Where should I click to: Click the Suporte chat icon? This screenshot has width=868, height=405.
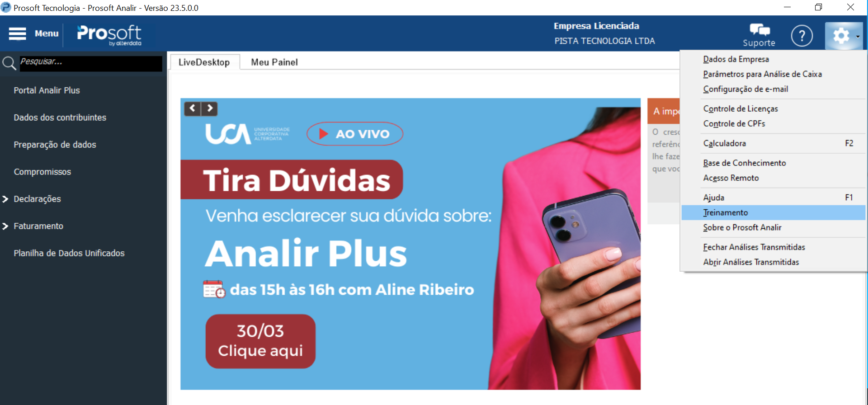[759, 30]
